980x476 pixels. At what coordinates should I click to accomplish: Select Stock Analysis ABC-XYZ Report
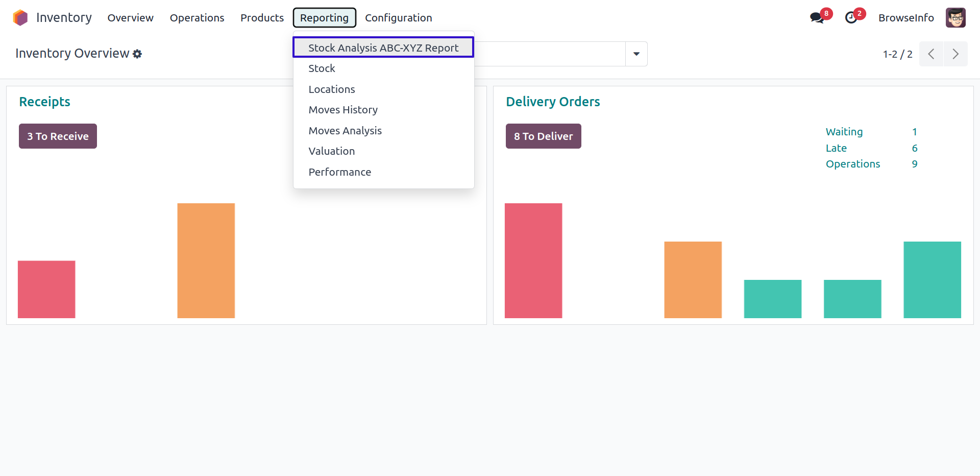point(383,47)
